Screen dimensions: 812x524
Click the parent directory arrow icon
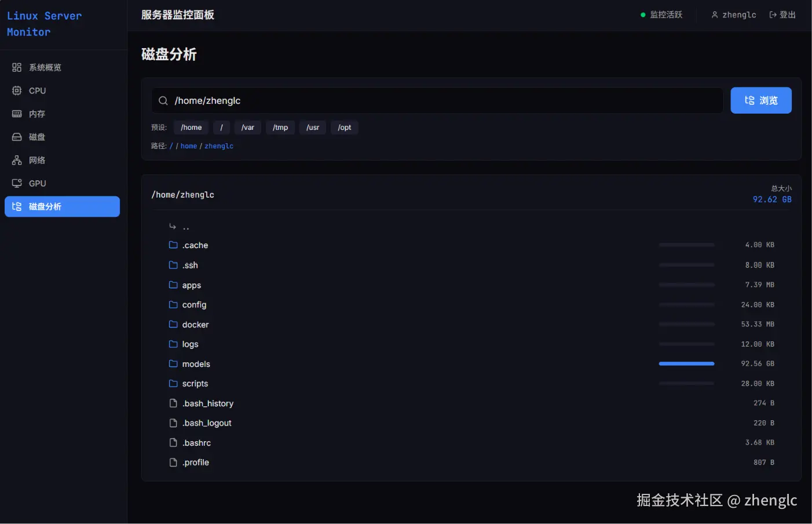tap(173, 226)
